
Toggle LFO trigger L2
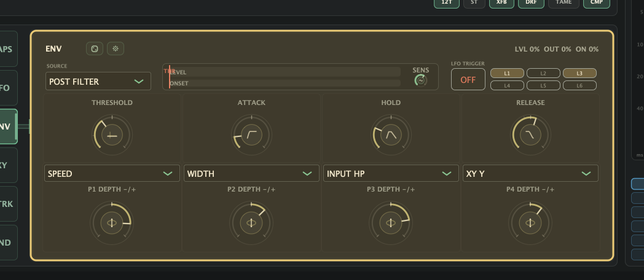(x=543, y=73)
